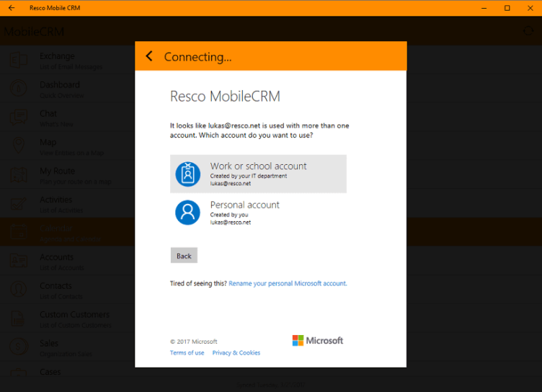The height and width of the screenshot is (392, 542).
Task: Select Chat in the background menu
Action: click(68, 117)
